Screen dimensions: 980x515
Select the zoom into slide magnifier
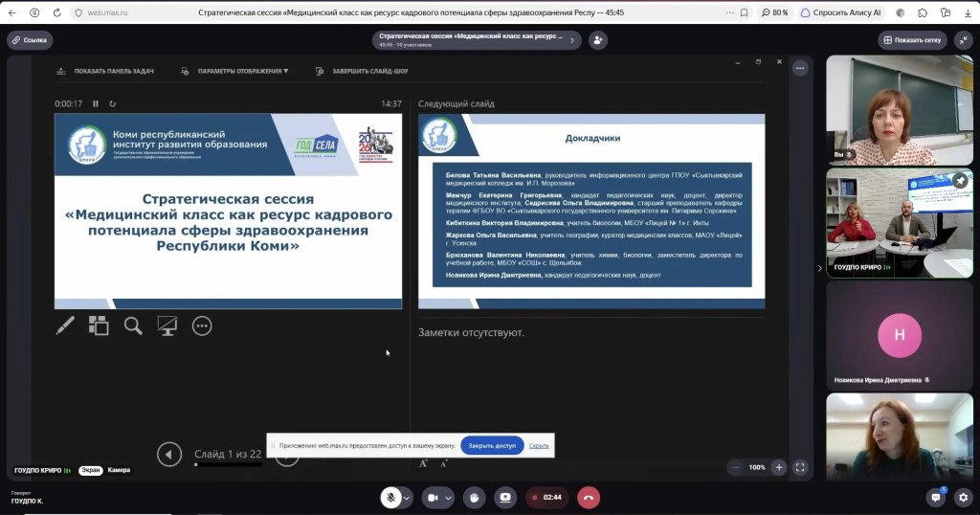pyautogui.click(x=133, y=325)
